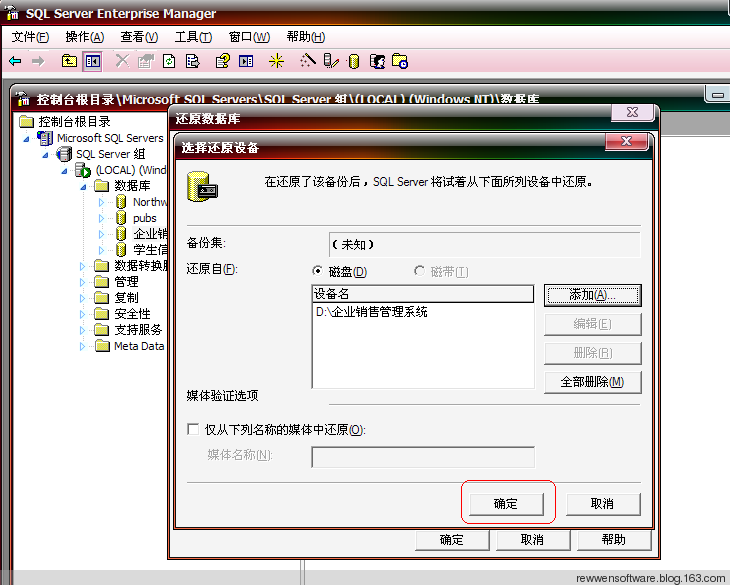Screen dimensions: 730x585
Task: Open the 查看(V) menu
Action: 139,37
